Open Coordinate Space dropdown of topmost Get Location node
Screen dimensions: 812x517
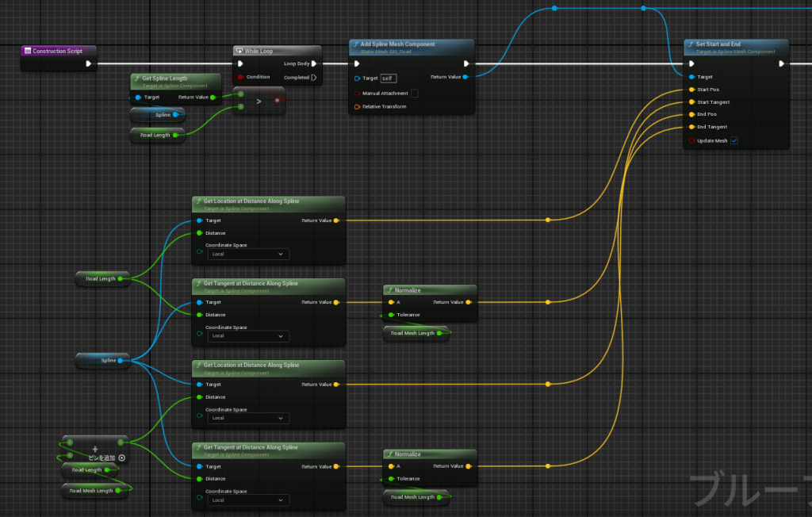(247, 255)
